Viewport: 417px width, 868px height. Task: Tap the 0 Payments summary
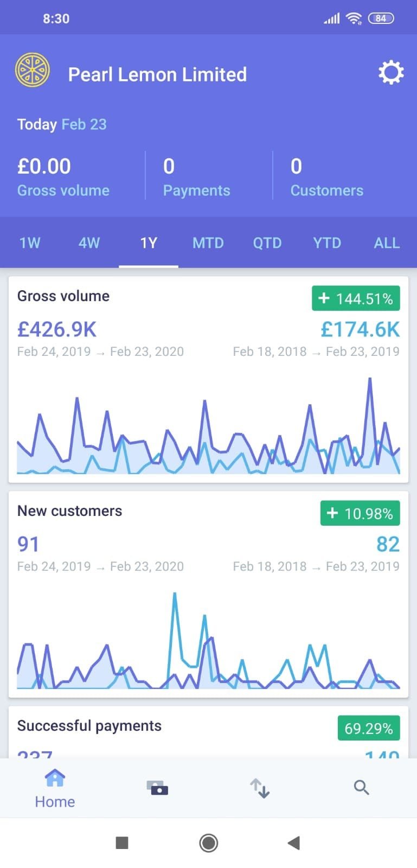coord(196,177)
